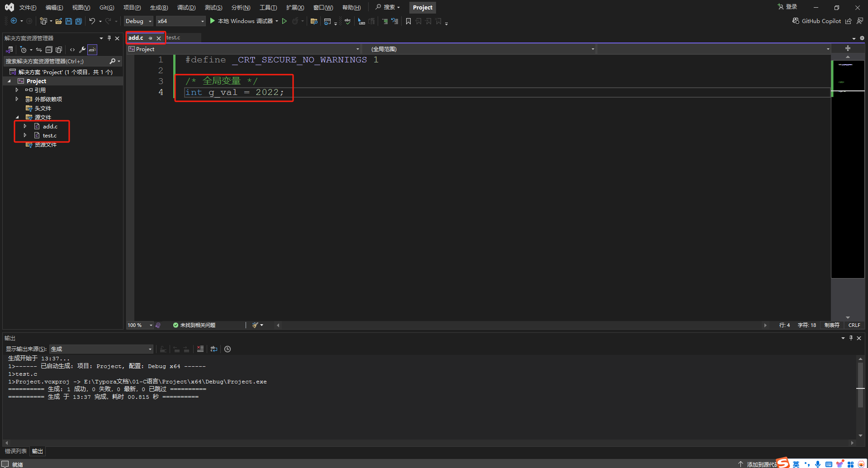The image size is (868, 468).
Task: Click the pending changes filter clock icon
Action: pos(24,50)
